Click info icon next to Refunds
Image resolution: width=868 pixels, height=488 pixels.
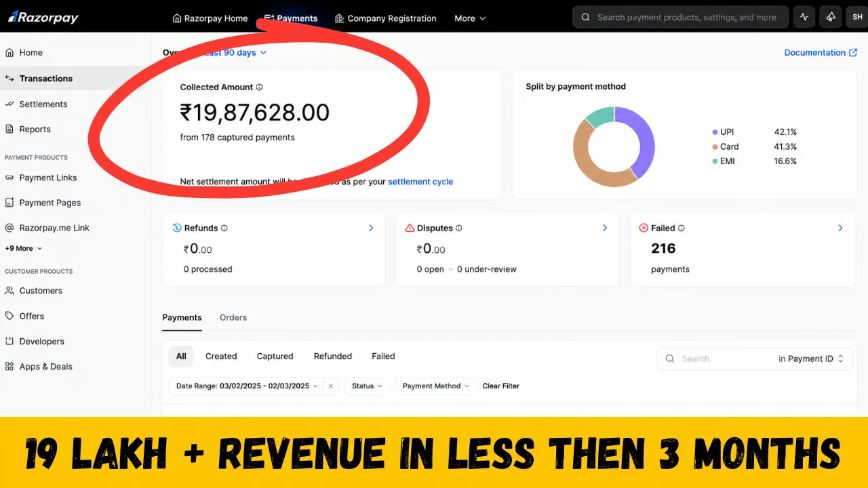224,228
